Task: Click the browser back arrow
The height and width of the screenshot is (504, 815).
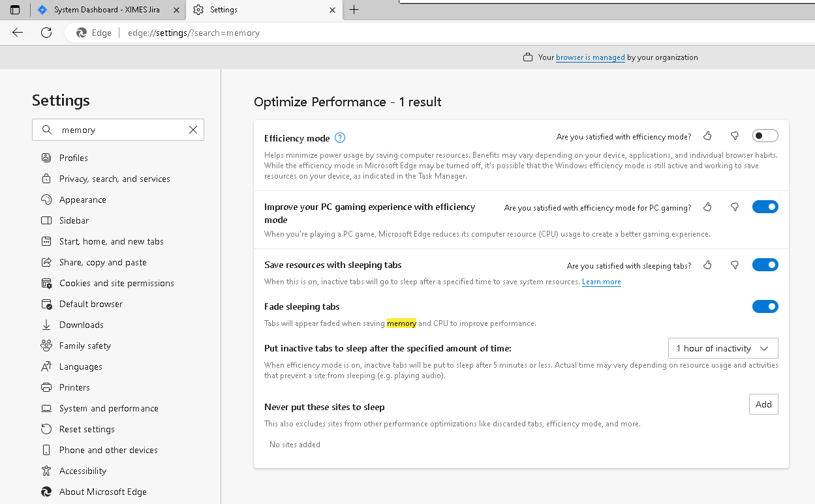Action: (x=18, y=33)
